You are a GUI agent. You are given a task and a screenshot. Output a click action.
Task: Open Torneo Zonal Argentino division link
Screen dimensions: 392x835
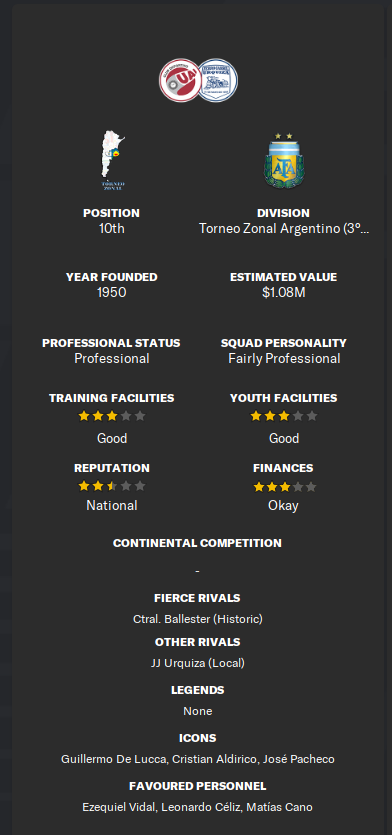click(x=284, y=228)
